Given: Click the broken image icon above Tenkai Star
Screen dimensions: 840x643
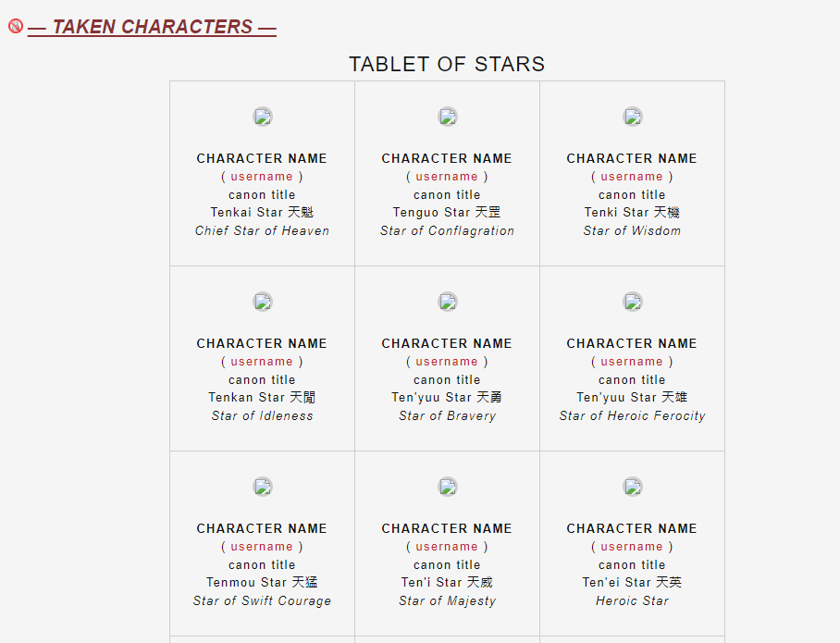Looking at the screenshot, I should [x=263, y=117].
